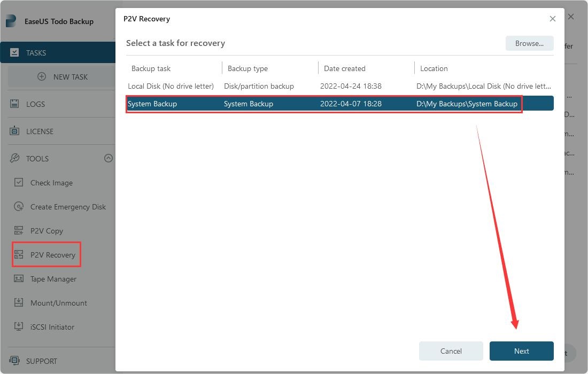Viewport: 588px width, 374px height.
Task: Click the NEW TASK button
Action: (62, 77)
